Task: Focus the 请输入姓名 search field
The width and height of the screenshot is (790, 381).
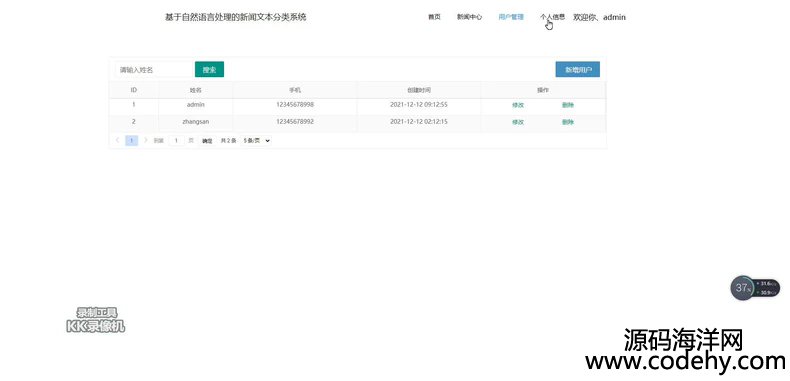Action: pos(155,70)
